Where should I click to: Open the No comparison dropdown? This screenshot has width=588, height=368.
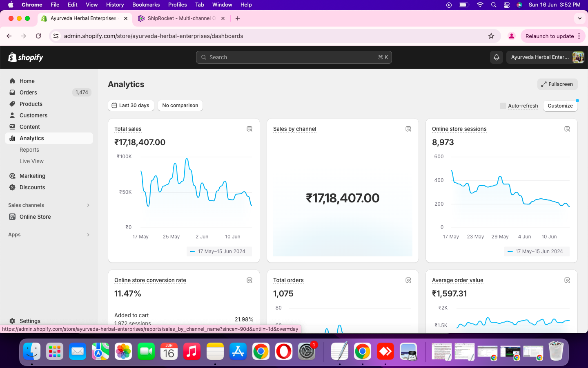pyautogui.click(x=180, y=105)
